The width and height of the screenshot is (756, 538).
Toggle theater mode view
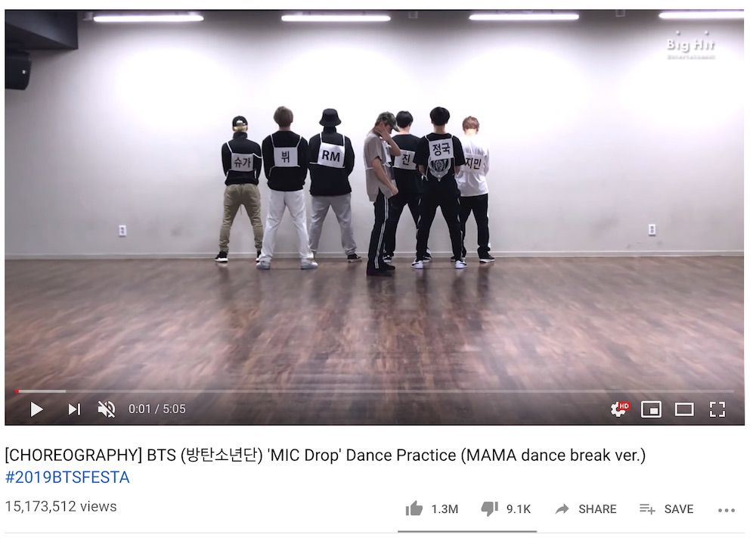pyautogui.click(x=684, y=409)
